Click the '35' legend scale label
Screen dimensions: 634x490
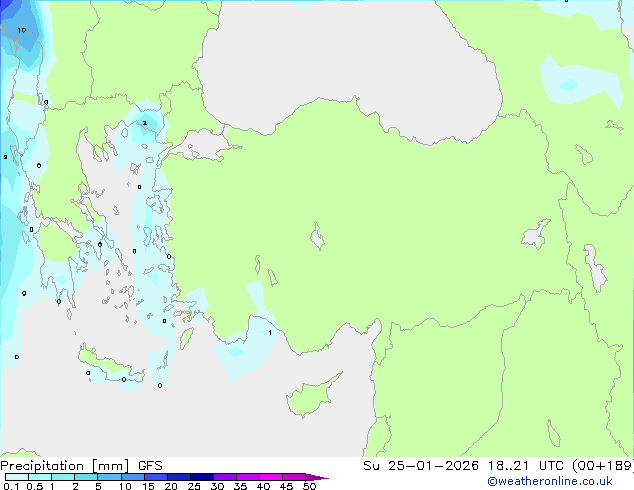pos(240,486)
